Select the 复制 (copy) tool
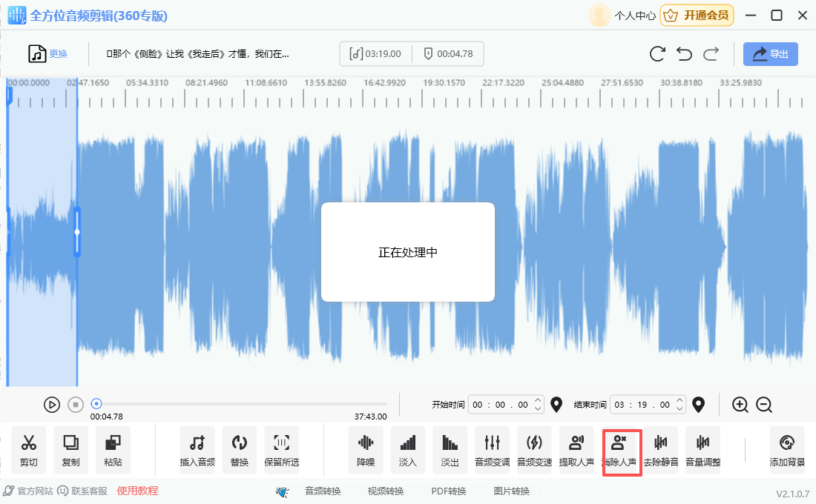The width and height of the screenshot is (816, 504). 70,449
